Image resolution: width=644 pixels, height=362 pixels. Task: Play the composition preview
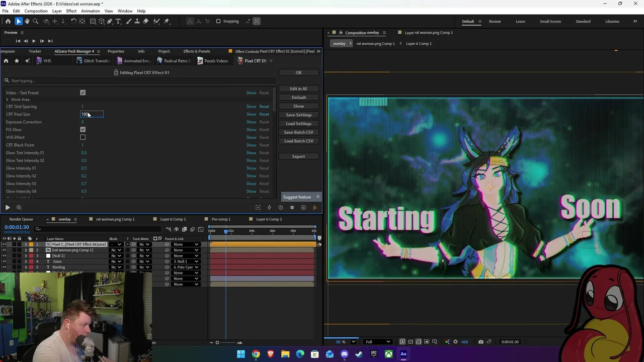tap(34, 41)
